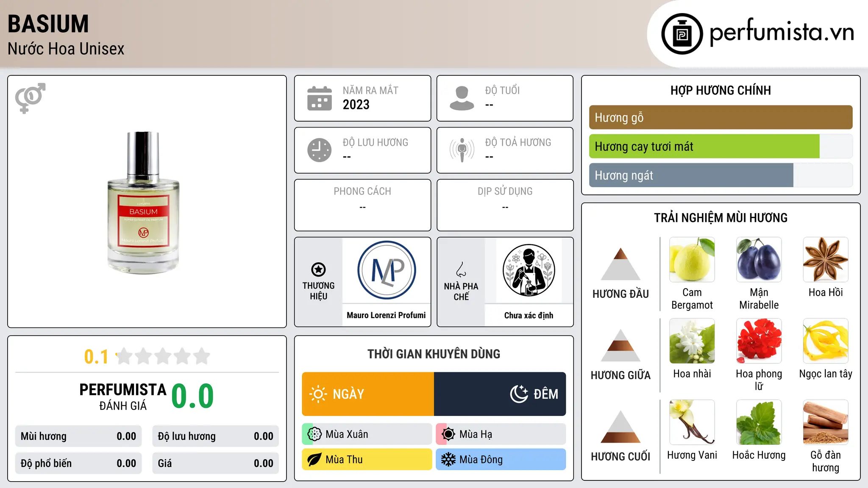The width and height of the screenshot is (868, 488).
Task: Click the person icon beside Độ tuổi
Action: pos(462,98)
